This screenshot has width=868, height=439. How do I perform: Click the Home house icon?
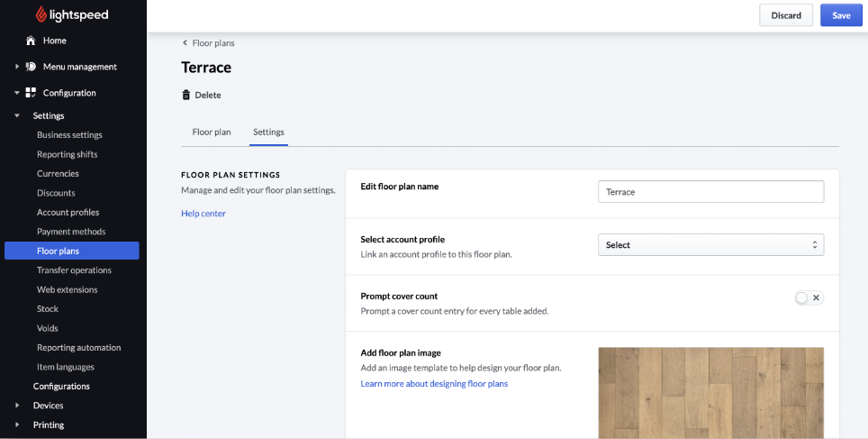pyautogui.click(x=31, y=41)
